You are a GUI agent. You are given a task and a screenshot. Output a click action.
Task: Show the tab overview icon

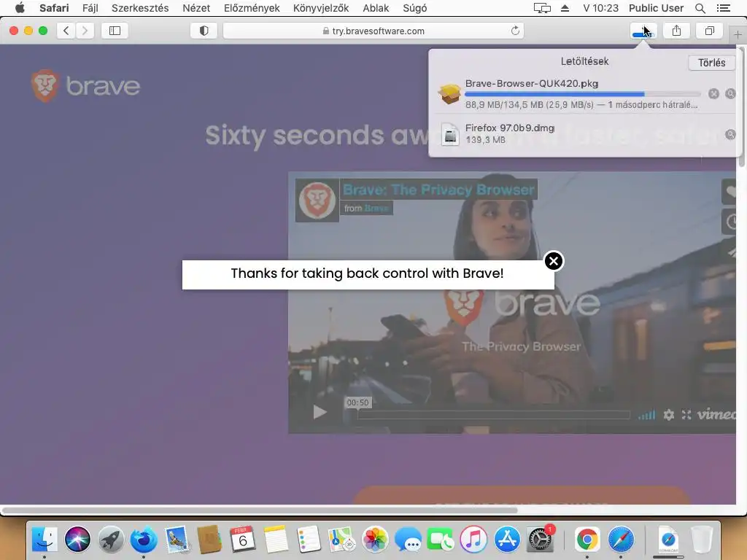pos(709,31)
